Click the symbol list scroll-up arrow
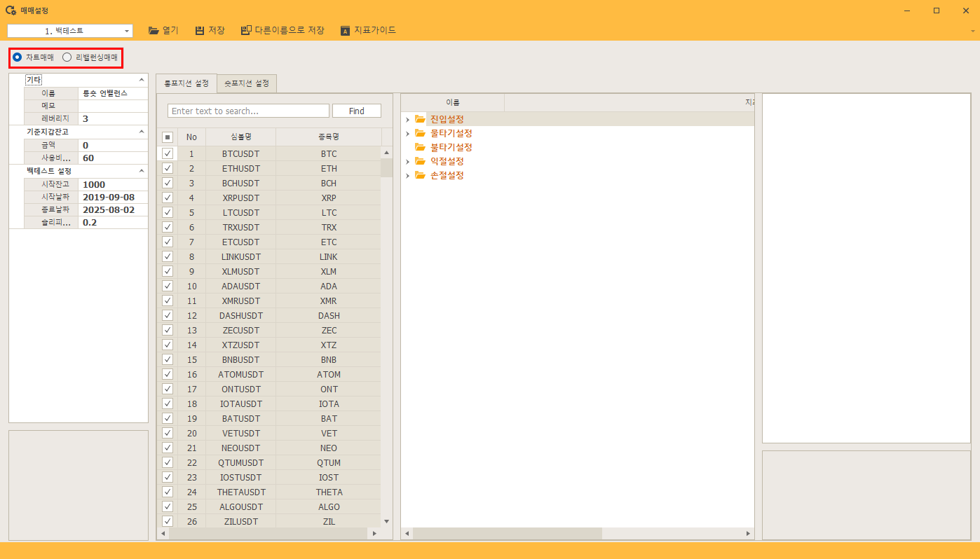Screen dimensions: 980x559 pos(386,152)
